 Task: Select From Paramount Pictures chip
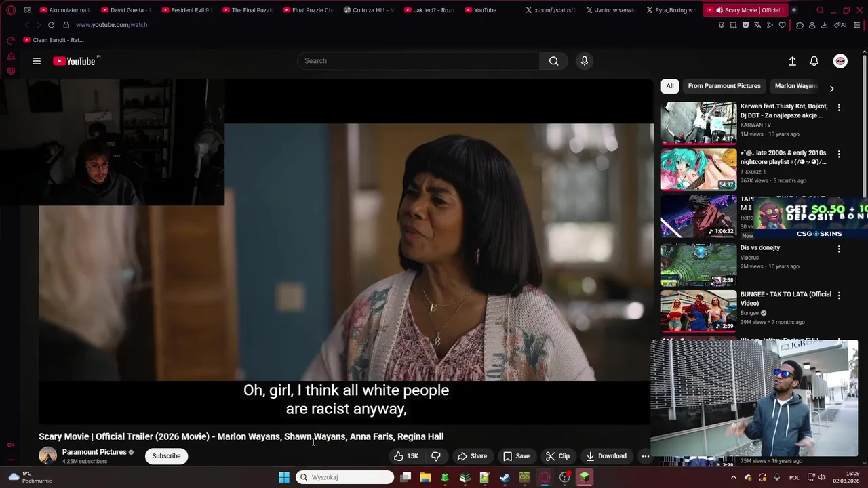tap(724, 86)
